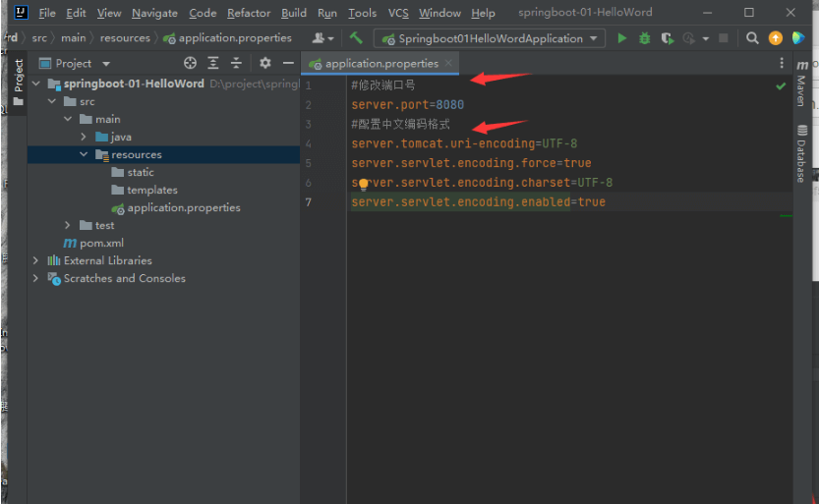Open the colorful JetBrains toolbox icon
The width and height of the screenshot is (819, 504).
798,38
